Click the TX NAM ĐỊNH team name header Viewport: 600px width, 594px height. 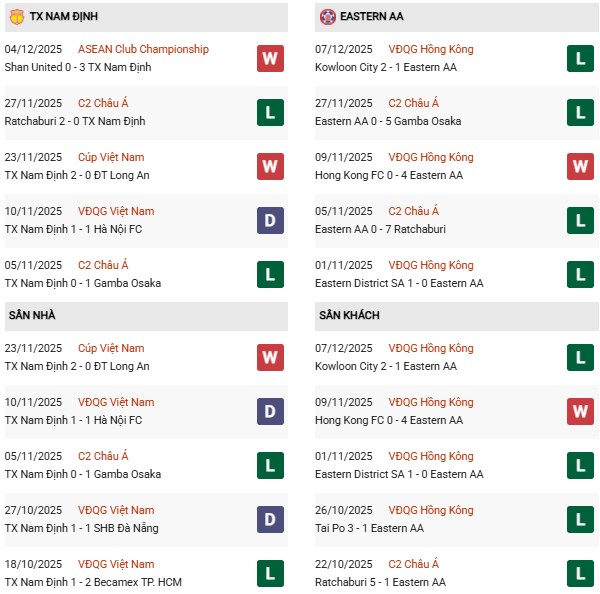tap(64, 17)
